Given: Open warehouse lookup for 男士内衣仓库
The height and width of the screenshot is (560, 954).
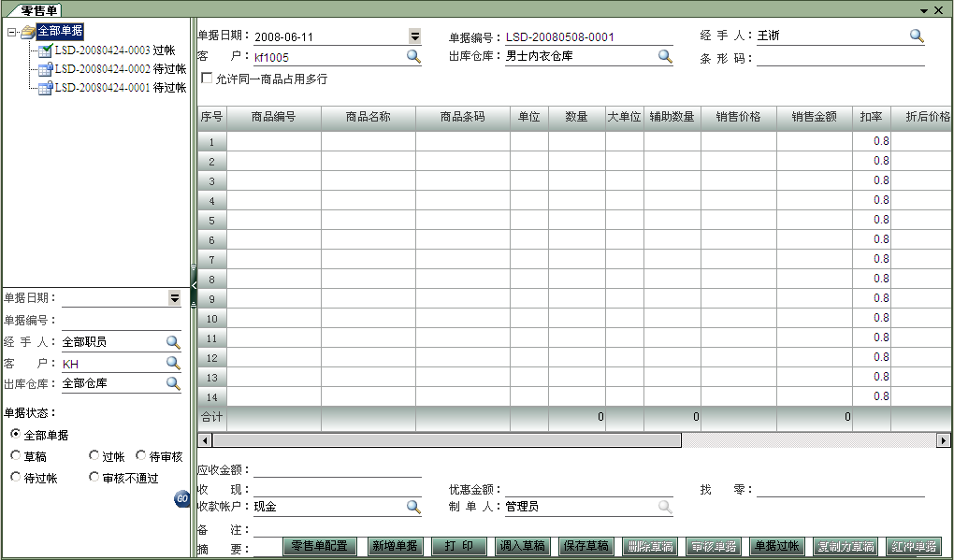Looking at the screenshot, I should pyautogui.click(x=665, y=56).
